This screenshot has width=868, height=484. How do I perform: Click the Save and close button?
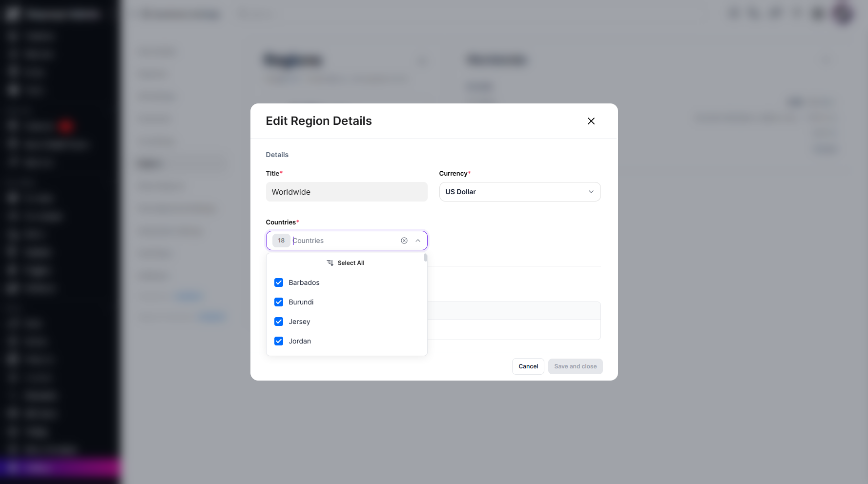[576, 366]
